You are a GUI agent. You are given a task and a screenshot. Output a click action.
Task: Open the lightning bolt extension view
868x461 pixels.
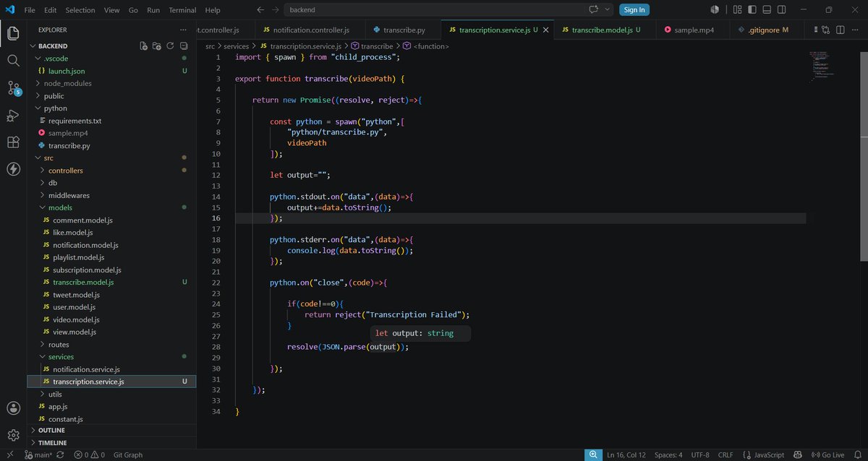(13, 169)
